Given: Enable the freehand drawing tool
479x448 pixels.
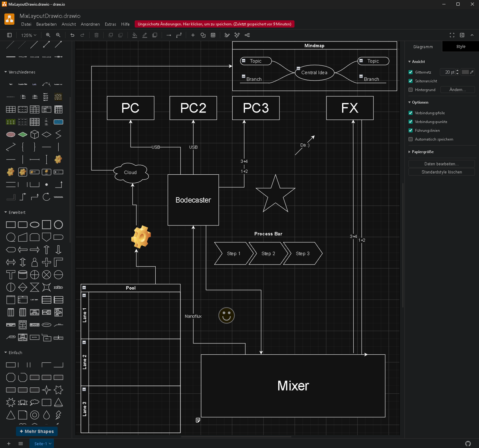Looking at the screenshot, I should click(x=227, y=35).
